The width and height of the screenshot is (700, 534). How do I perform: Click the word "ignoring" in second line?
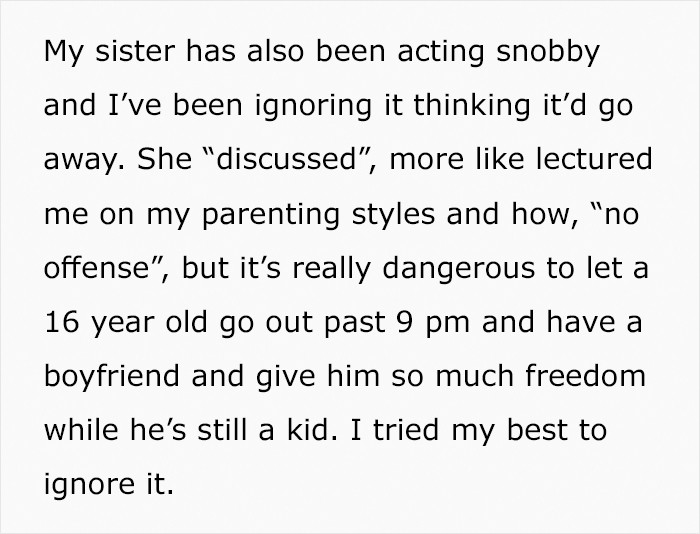pyautogui.click(x=313, y=107)
